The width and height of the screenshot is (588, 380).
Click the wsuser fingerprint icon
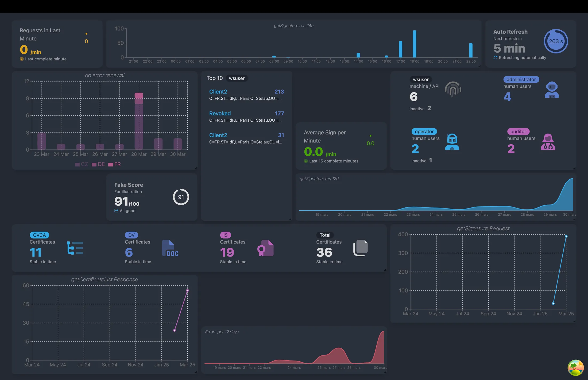(453, 89)
